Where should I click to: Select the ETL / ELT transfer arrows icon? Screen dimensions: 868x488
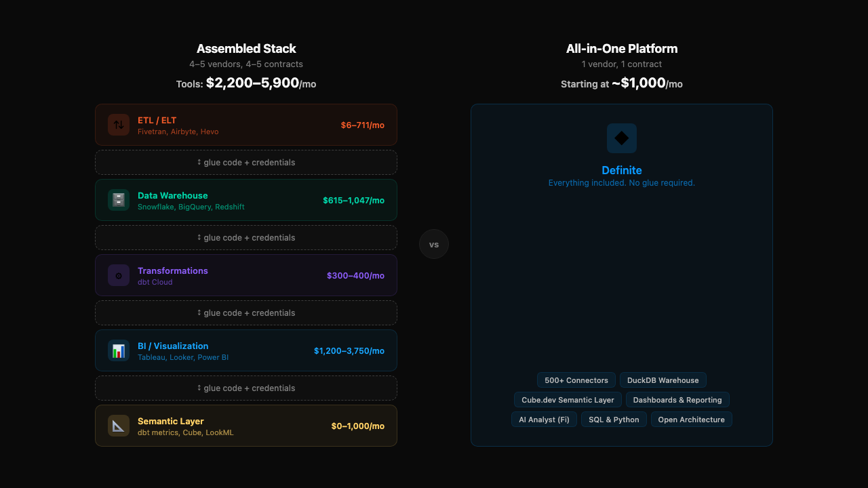click(119, 125)
